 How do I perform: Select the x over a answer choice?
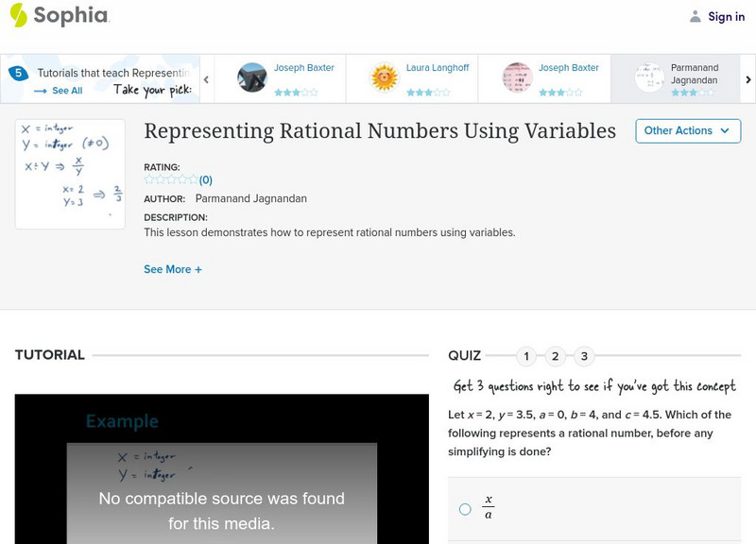tap(464, 508)
